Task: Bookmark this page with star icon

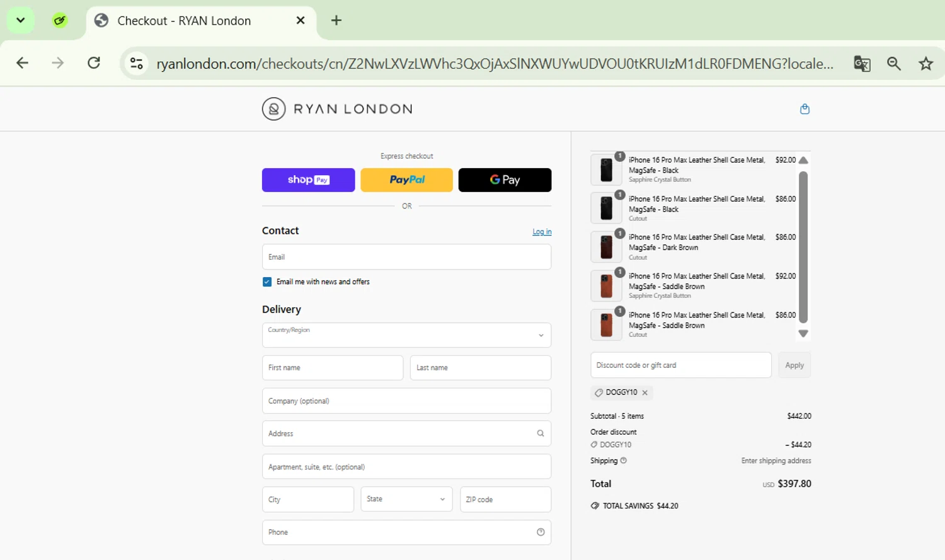Action: tap(925, 64)
